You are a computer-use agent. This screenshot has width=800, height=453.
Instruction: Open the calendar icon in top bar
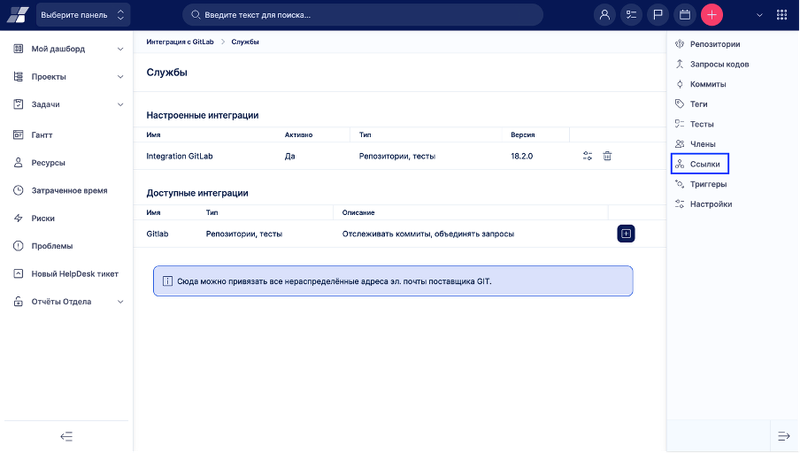[x=685, y=15]
